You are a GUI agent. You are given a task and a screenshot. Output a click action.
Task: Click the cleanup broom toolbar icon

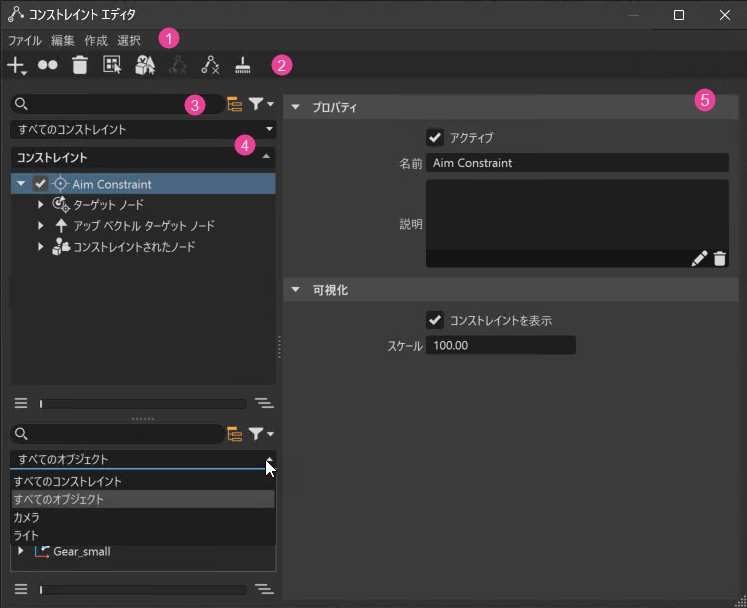tap(242, 65)
